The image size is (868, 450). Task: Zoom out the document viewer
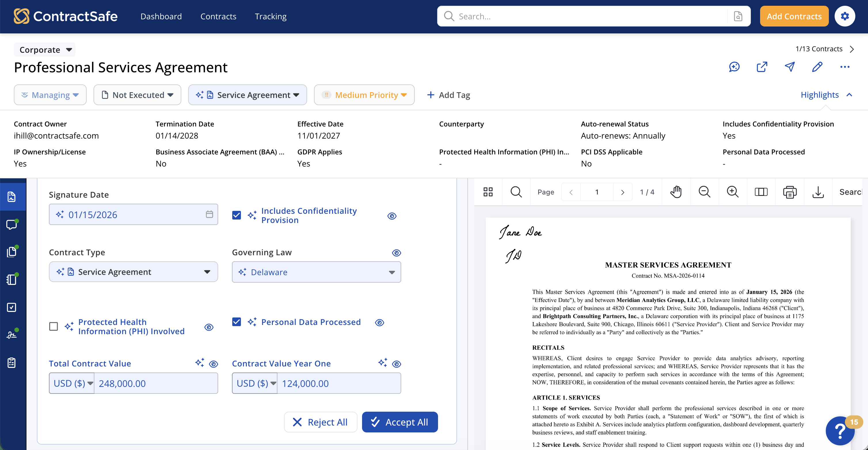point(704,192)
